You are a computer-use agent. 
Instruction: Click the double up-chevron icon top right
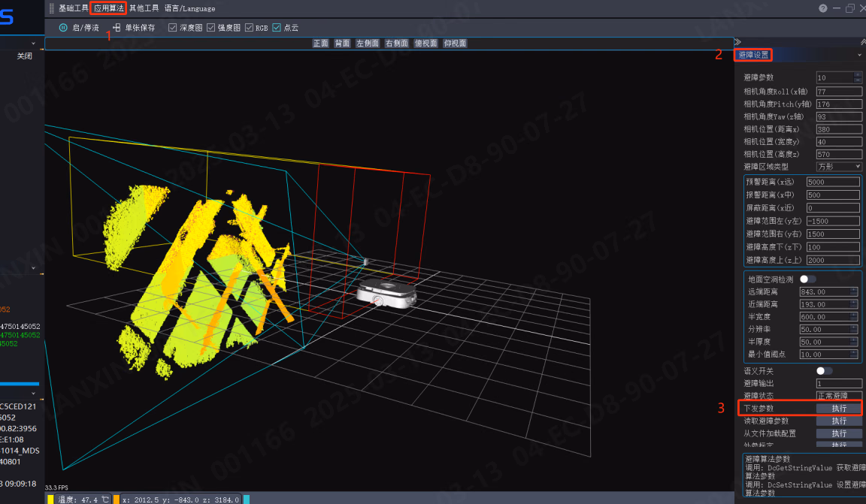tap(863, 42)
